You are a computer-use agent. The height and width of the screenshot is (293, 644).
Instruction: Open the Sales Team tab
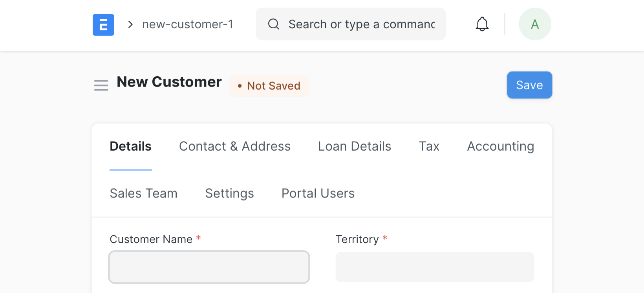(144, 193)
